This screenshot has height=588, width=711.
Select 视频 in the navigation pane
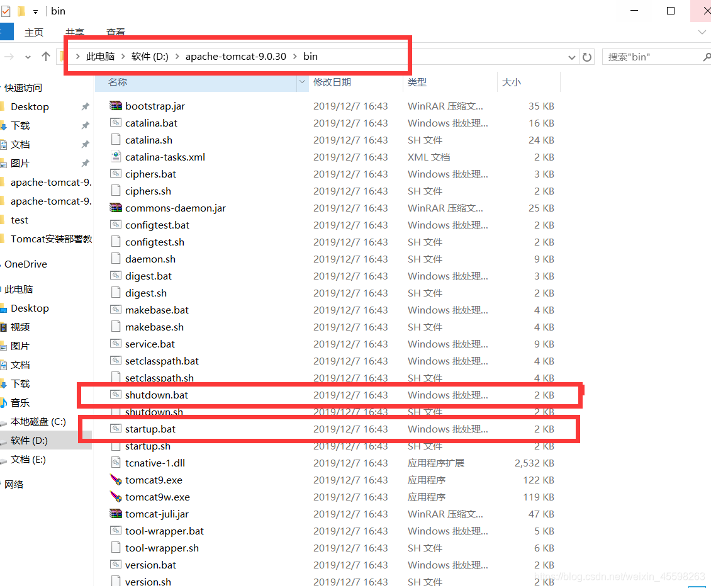(20, 327)
